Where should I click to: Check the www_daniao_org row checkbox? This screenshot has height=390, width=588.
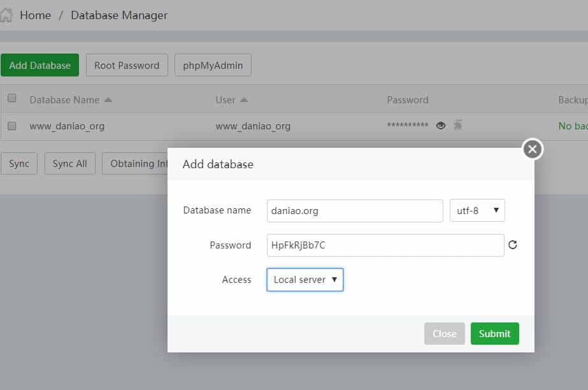pos(11,126)
